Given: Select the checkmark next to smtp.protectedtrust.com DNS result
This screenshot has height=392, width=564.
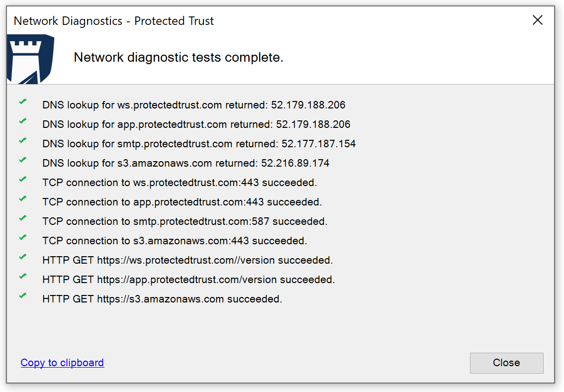Looking at the screenshot, I should coord(22,140).
